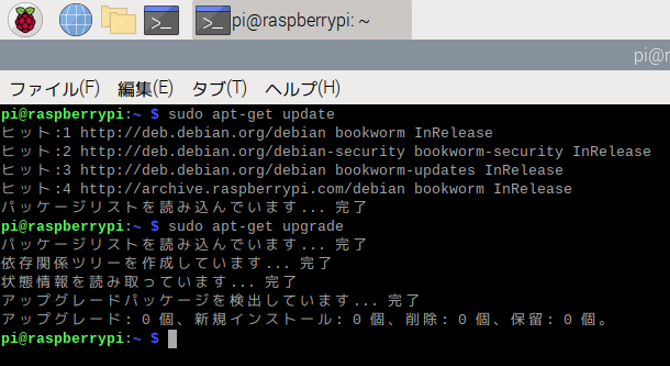Open the file manager folder icon
670x366 pixels.
118,20
